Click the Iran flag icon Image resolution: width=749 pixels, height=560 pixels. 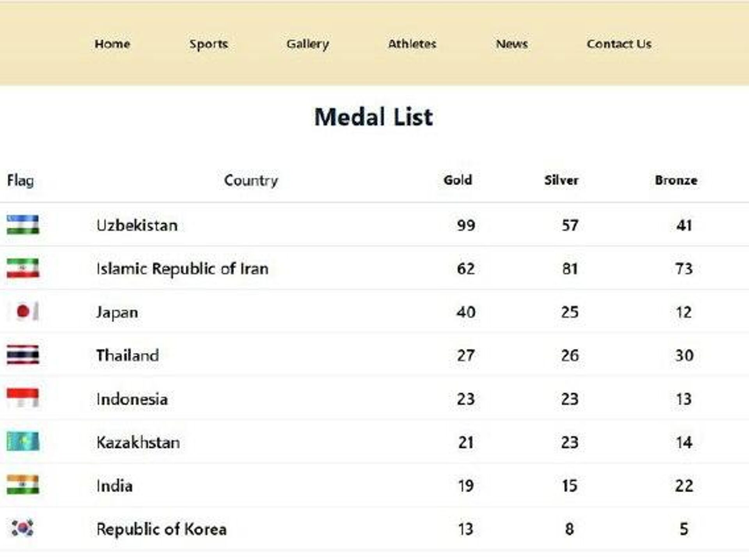[x=23, y=268]
